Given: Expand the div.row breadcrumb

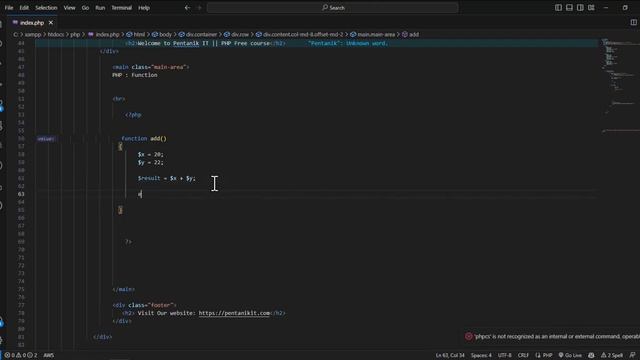Looking at the screenshot, I should pyautogui.click(x=236, y=34).
